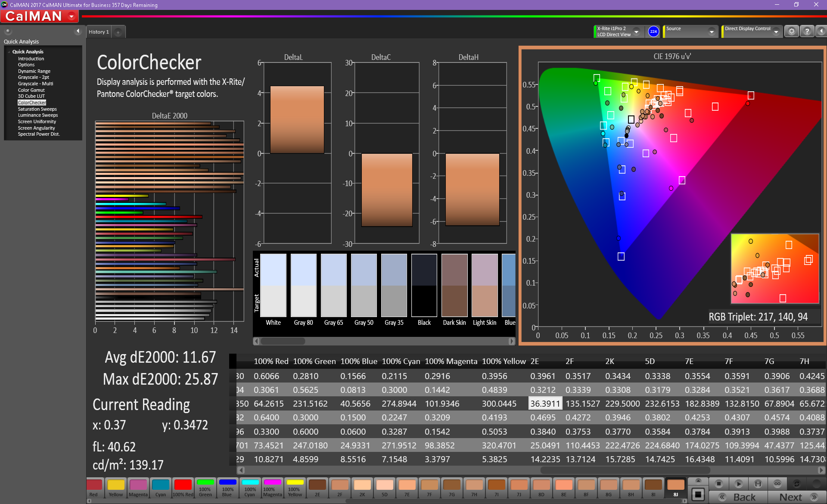Hide the right-hand panel arrow button

821,31
